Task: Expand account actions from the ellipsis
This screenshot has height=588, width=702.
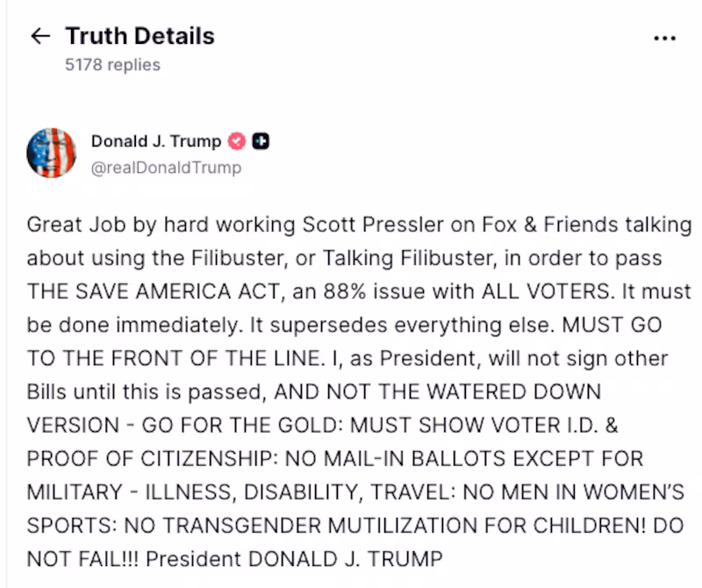Action: [665, 36]
